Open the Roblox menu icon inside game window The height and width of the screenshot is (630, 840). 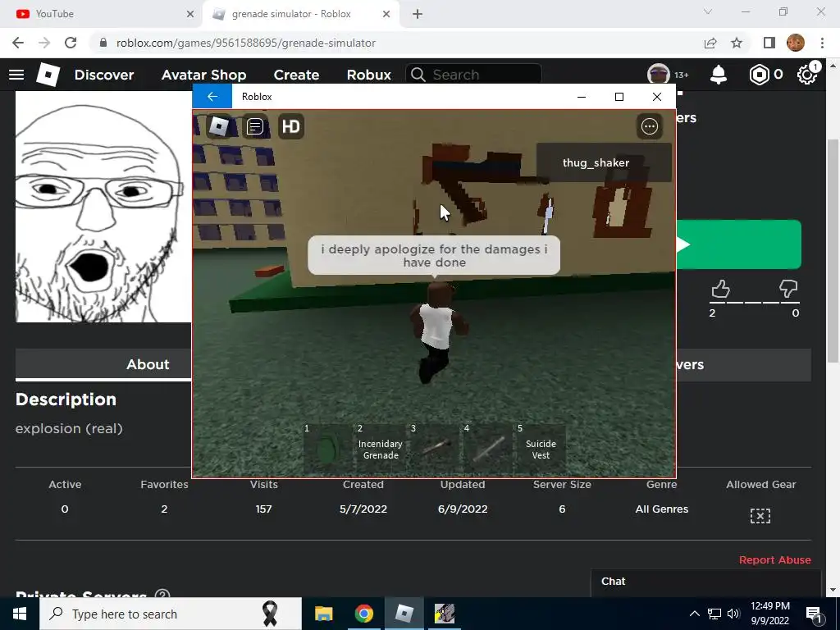click(218, 126)
